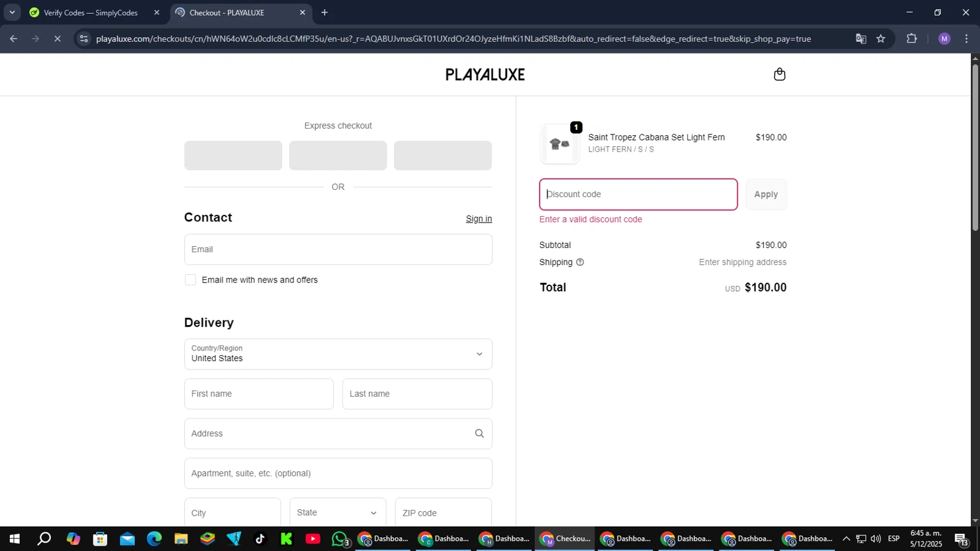
Task: Stop page loading with the X button
Action: 57,39
